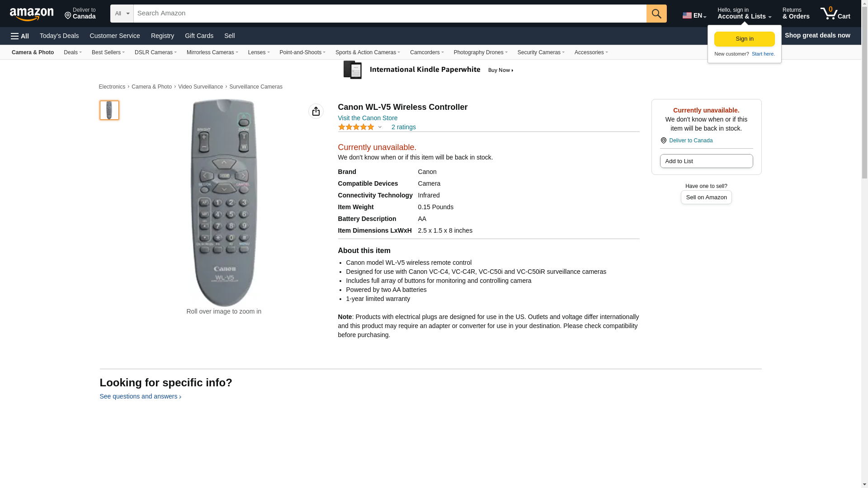Open the cart icon
This screenshot has height=488, width=868.
pos(835,14)
